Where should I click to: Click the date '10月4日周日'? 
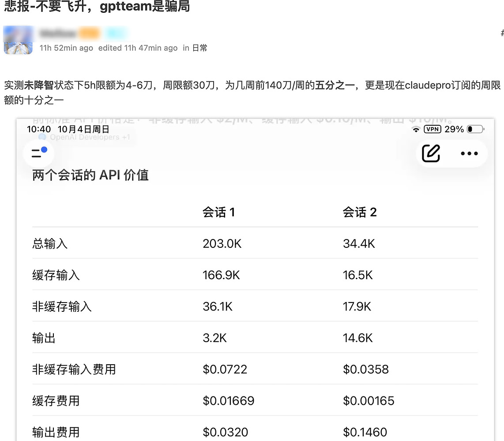[x=83, y=129]
